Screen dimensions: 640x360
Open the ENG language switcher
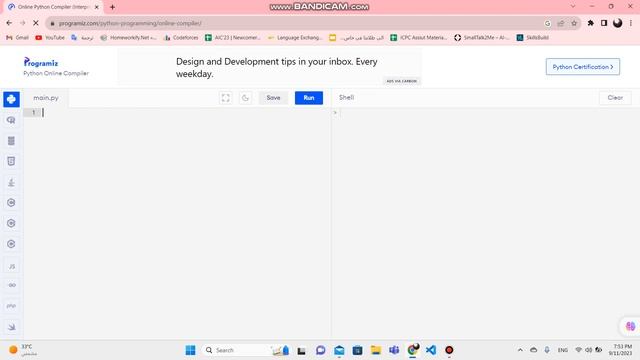click(562, 350)
